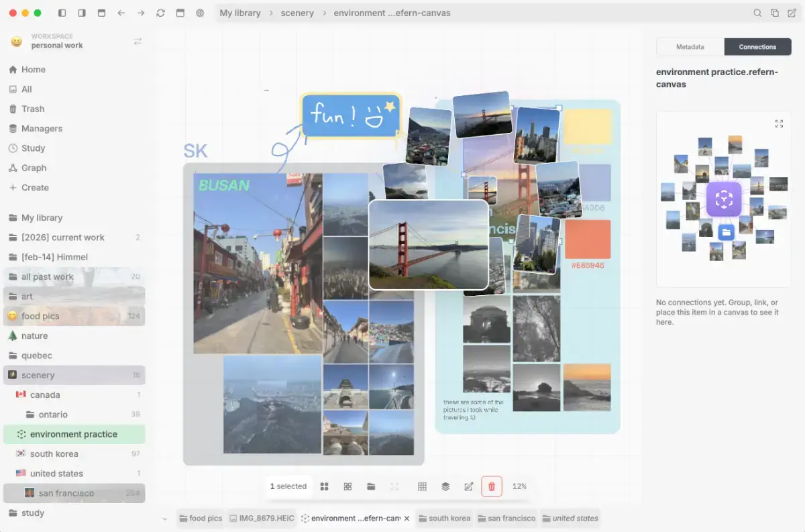The width and height of the screenshot is (805, 532).
Task: Click the grid table icon in the bottom toolbar
Action: click(x=422, y=486)
